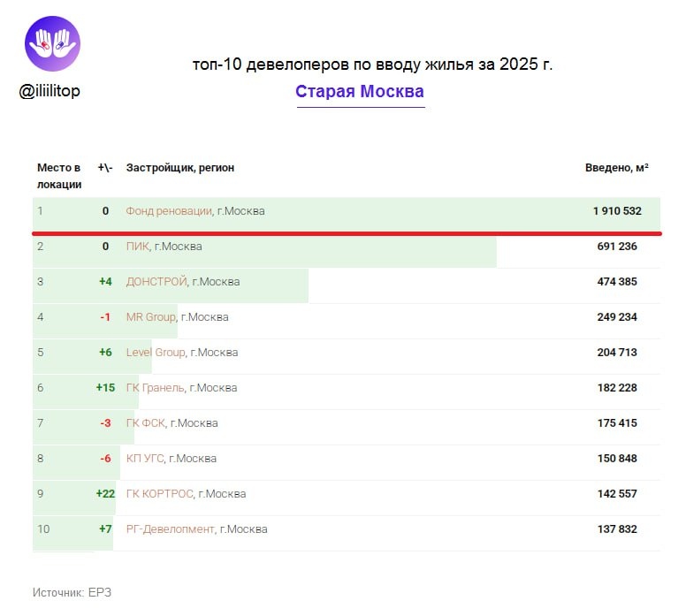Screen dimensions: 686x616
Task: Select the value '175 415'
Action: point(617,423)
